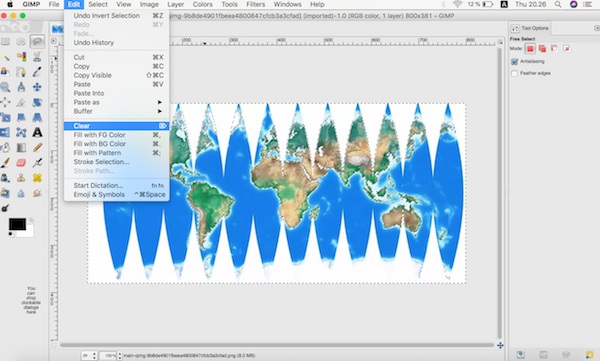Screen dimensions: 600x361
Task: Select the Dodge/Burn tool
Action: coord(5,208)
